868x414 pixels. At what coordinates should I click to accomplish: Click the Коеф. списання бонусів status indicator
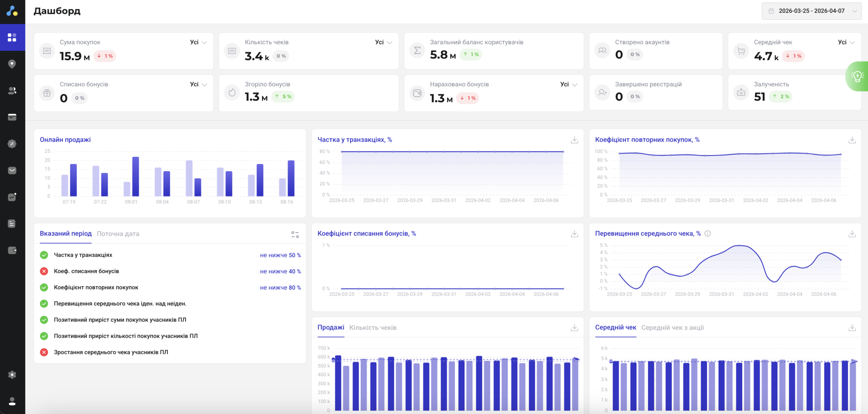[44, 271]
